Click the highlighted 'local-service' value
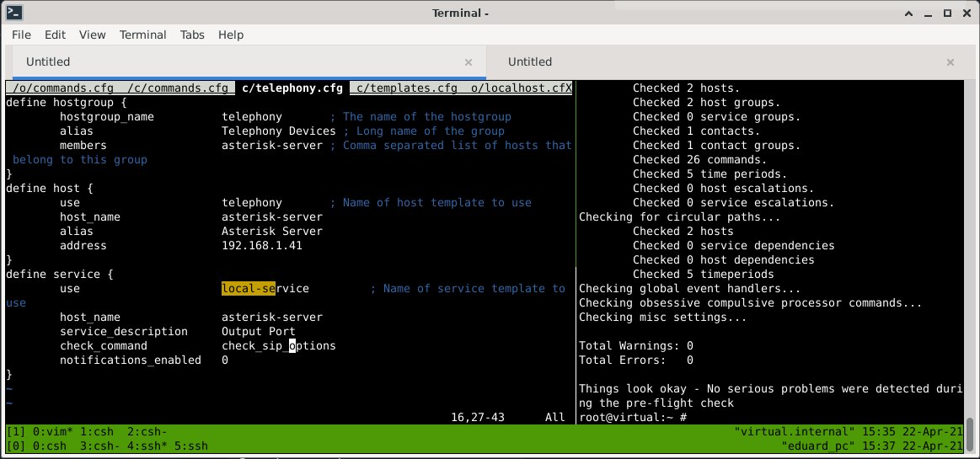 coord(265,289)
